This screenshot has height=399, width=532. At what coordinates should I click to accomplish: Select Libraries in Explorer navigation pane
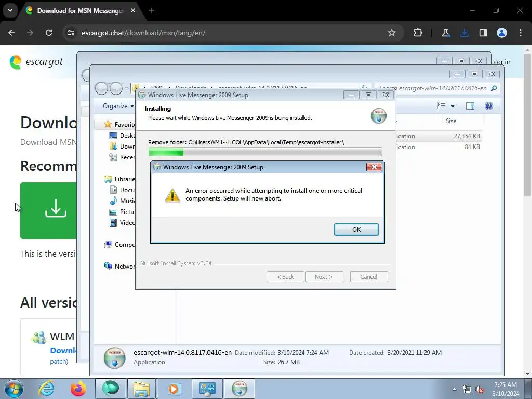tap(119, 179)
